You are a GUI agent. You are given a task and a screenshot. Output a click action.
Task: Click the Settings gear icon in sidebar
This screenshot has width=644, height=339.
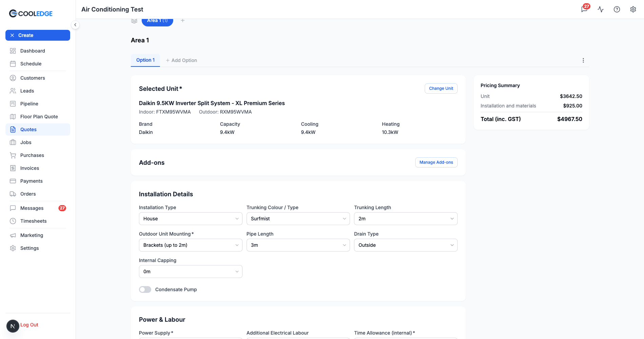tap(13, 248)
